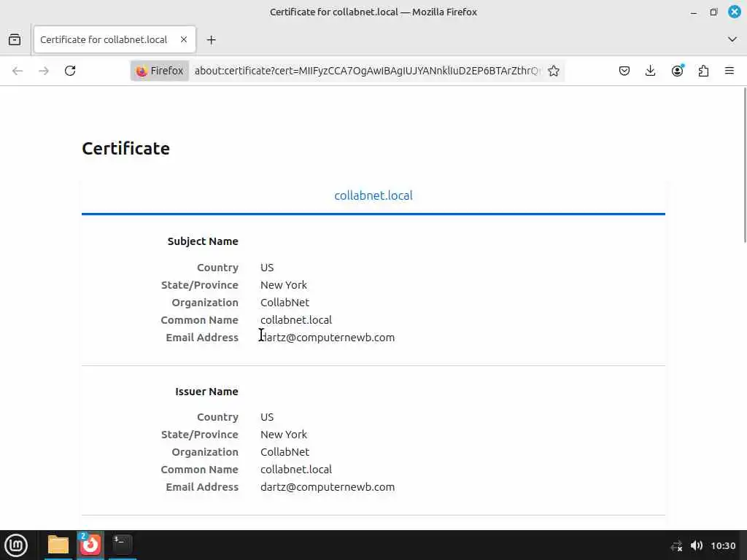The width and height of the screenshot is (747, 560).
Task: Click Subject Country value US
Action: [267, 268]
